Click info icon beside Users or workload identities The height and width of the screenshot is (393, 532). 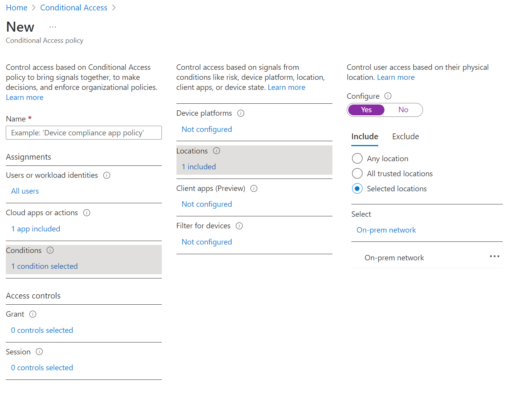(x=107, y=175)
